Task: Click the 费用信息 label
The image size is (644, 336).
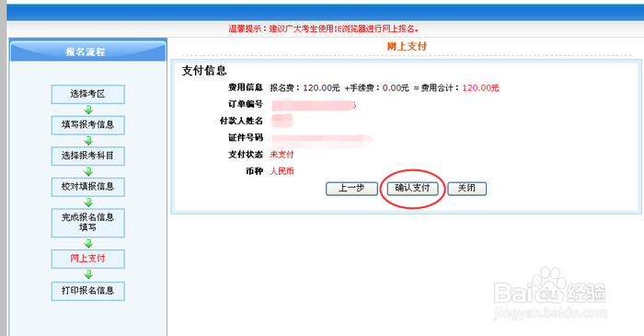Action: (x=246, y=87)
